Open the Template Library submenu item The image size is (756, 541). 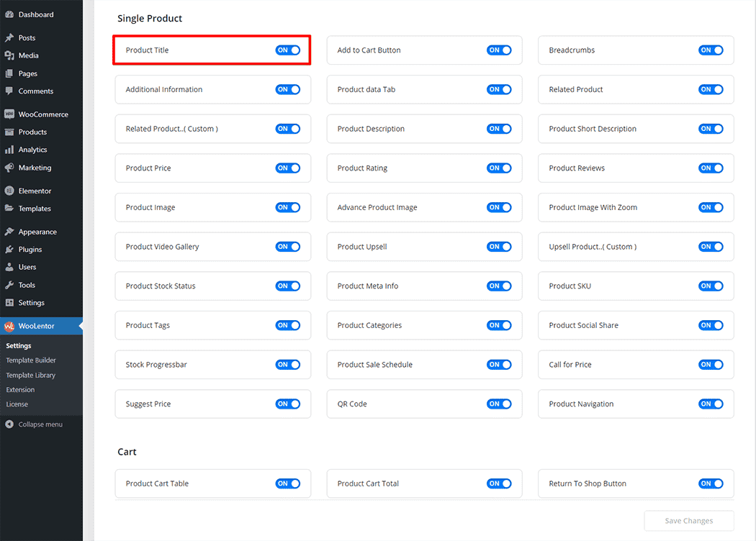(31, 376)
